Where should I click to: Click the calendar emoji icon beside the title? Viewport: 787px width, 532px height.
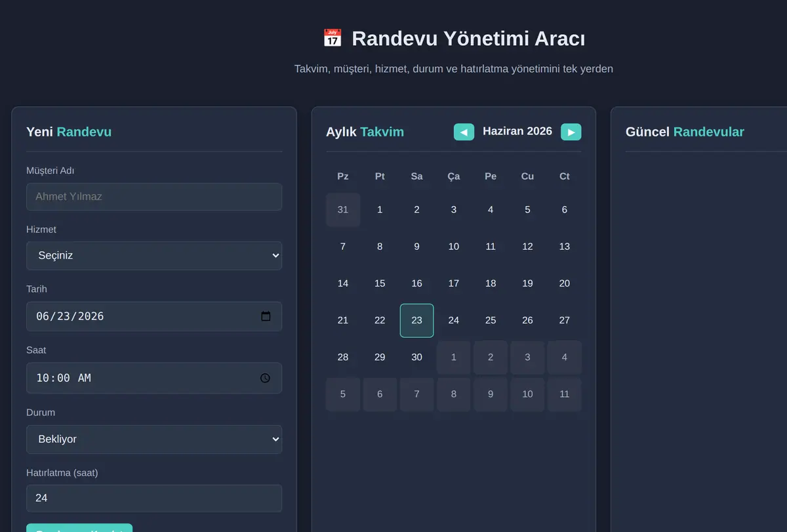pyautogui.click(x=333, y=38)
